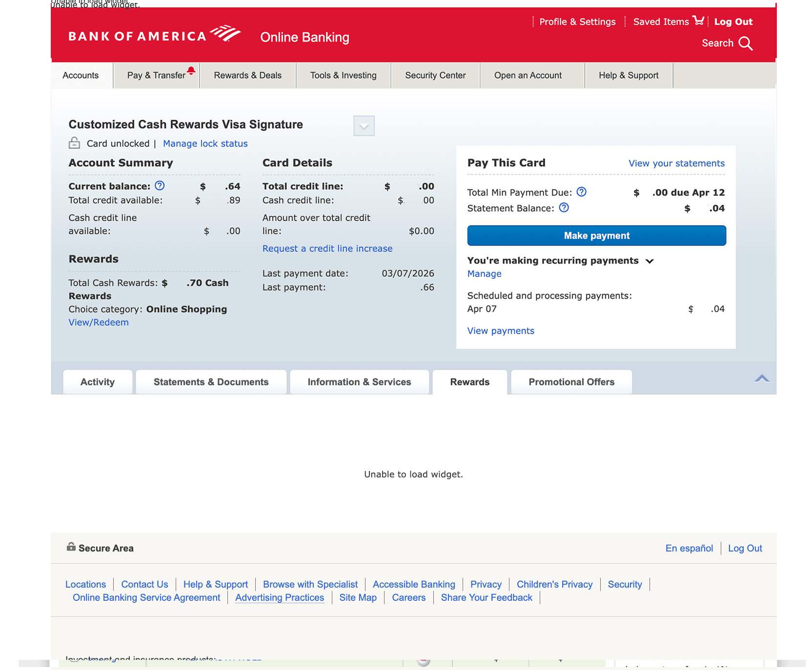This screenshot has height=670, width=812.
Task: Switch language with En español
Action: click(689, 548)
